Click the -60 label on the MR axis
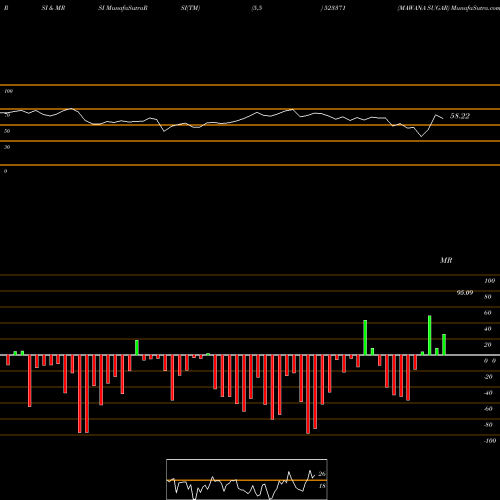The width and height of the screenshot is (500, 500). [488, 409]
